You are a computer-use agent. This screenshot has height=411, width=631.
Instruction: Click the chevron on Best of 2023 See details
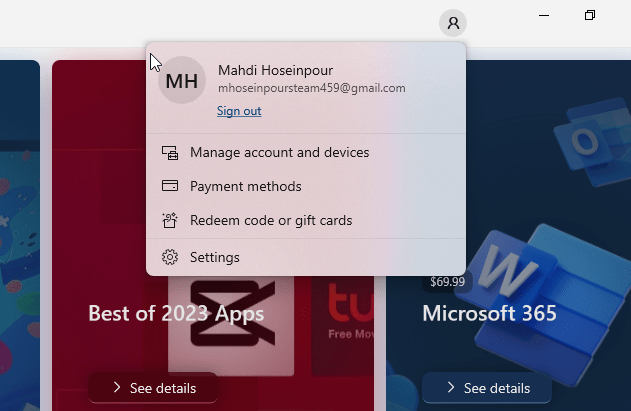pyautogui.click(x=117, y=387)
